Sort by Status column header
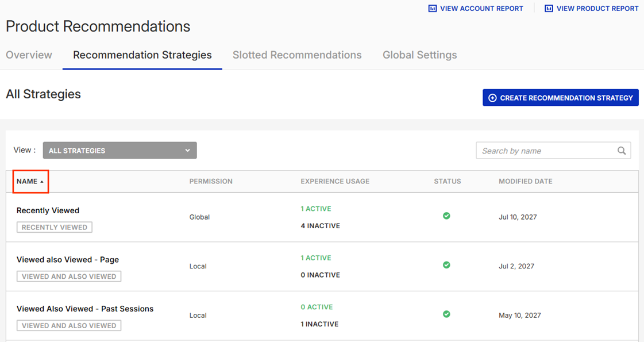This screenshot has height=342, width=644. (447, 181)
